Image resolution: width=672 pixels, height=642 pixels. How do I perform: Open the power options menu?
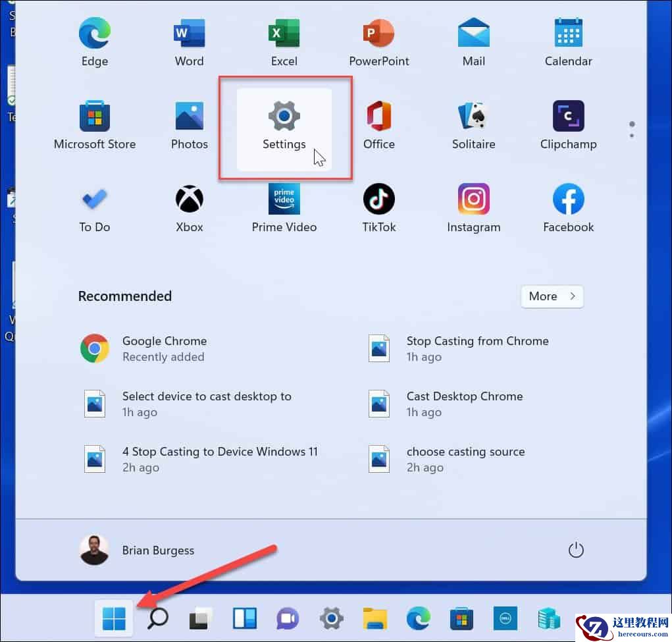576,550
